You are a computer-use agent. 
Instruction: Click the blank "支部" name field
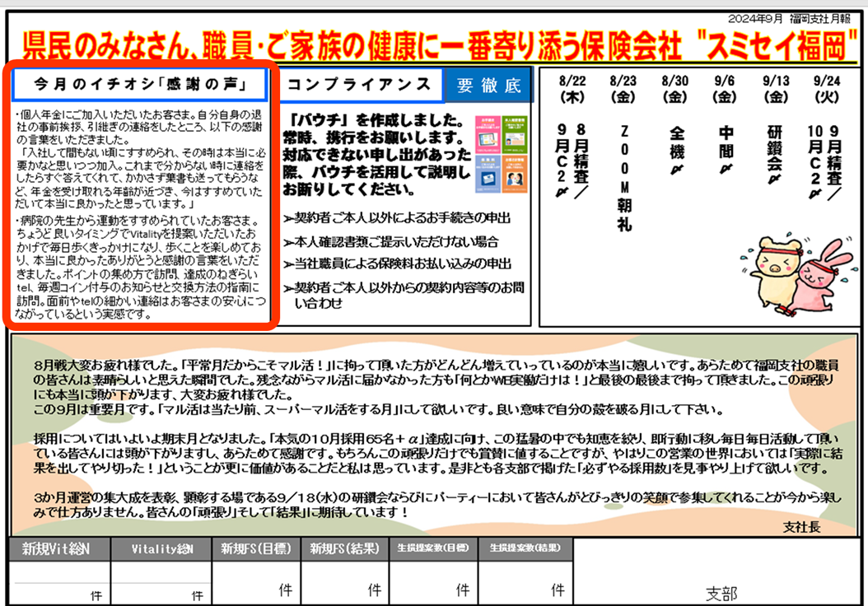[716, 571]
